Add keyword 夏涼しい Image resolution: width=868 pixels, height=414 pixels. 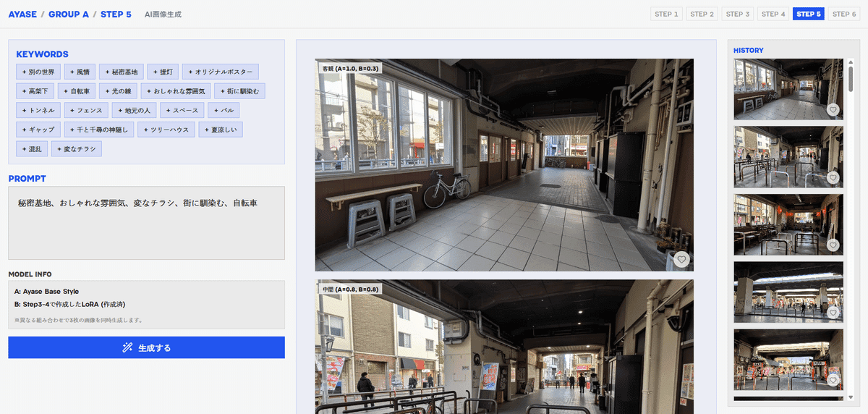pyautogui.click(x=222, y=130)
